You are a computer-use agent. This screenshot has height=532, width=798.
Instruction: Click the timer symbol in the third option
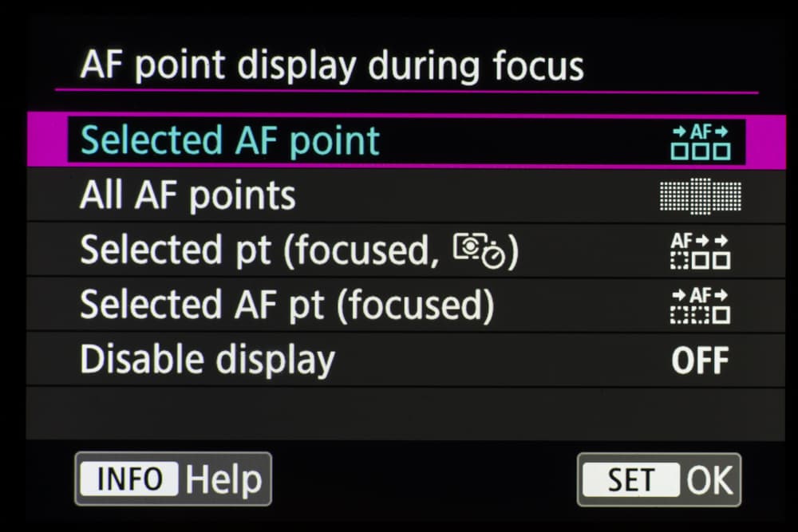[493, 257]
